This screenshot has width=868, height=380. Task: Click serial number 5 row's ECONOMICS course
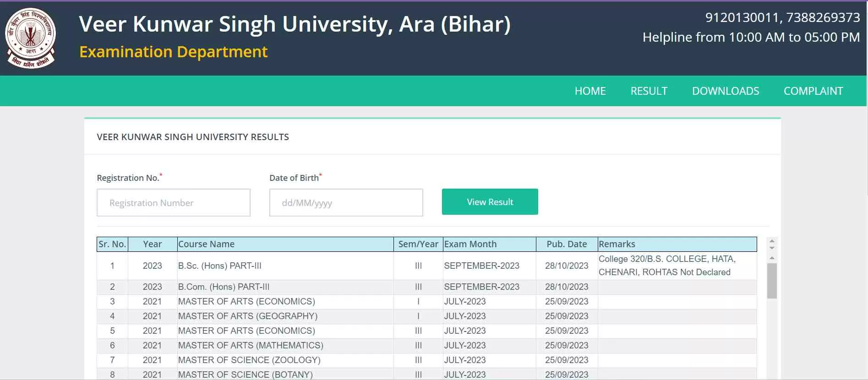coord(246,331)
